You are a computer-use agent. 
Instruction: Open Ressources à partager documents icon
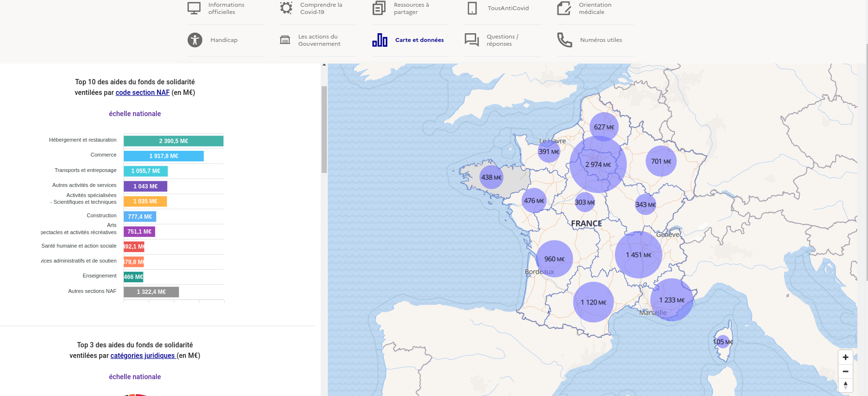(x=379, y=8)
